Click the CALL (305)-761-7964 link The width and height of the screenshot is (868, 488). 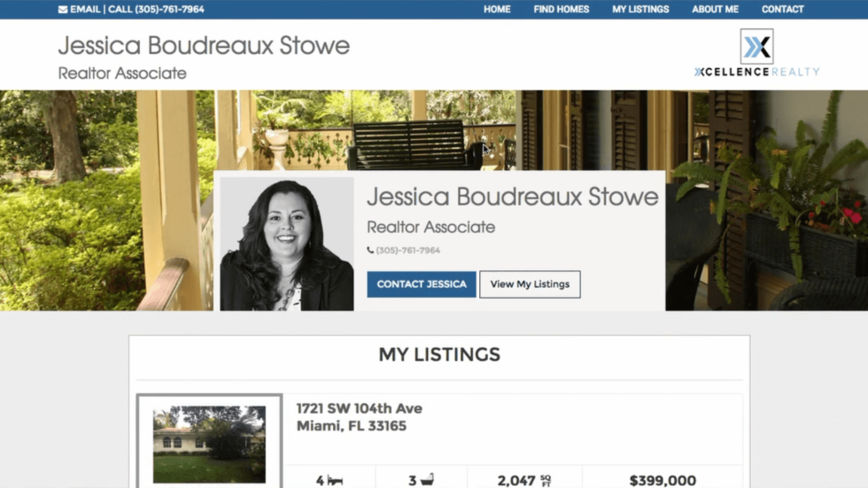pyautogui.click(x=156, y=10)
